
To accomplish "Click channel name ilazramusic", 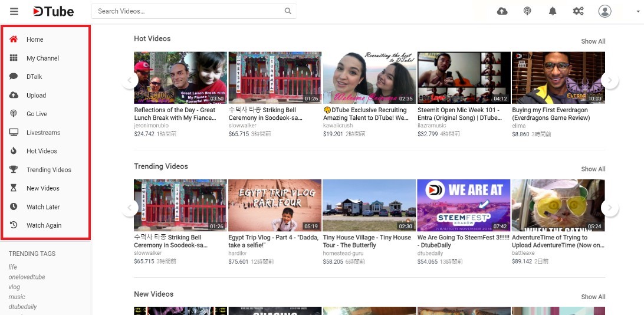I will point(433,125).
